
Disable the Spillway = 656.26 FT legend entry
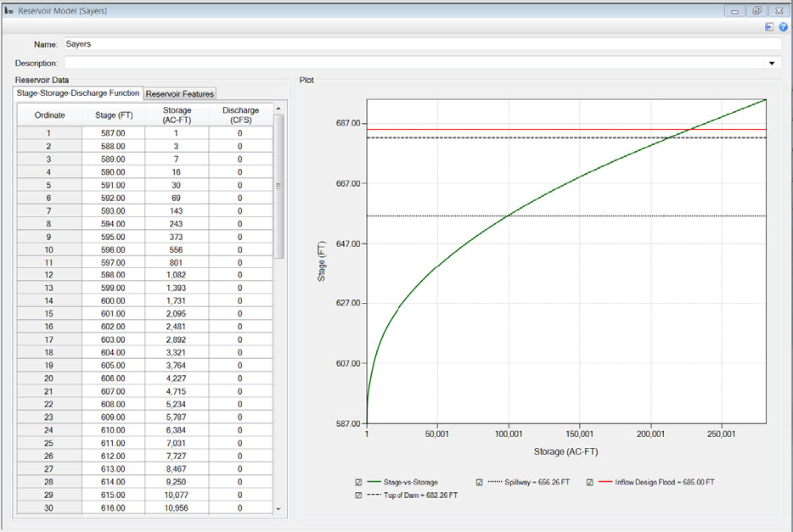tap(478, 481)
